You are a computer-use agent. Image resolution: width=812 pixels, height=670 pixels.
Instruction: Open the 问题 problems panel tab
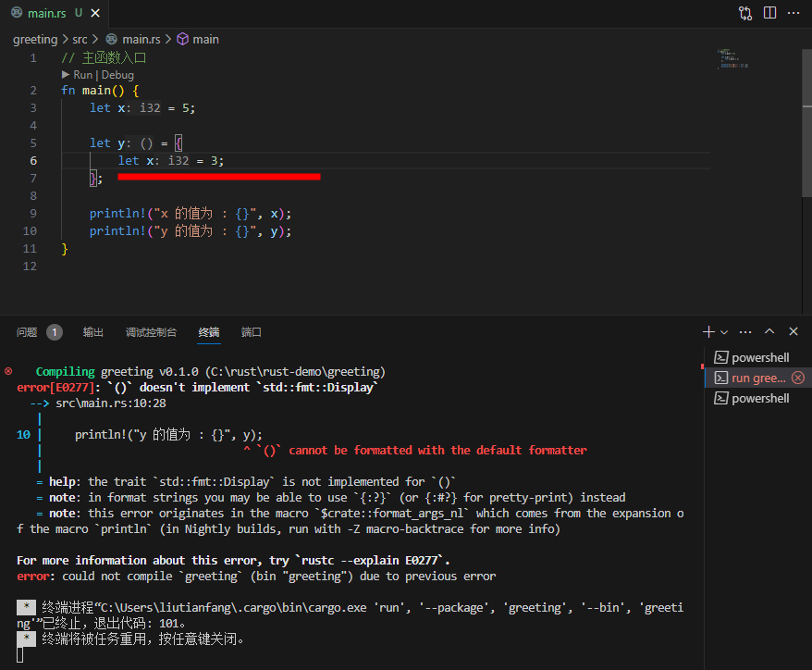[27, 332]
